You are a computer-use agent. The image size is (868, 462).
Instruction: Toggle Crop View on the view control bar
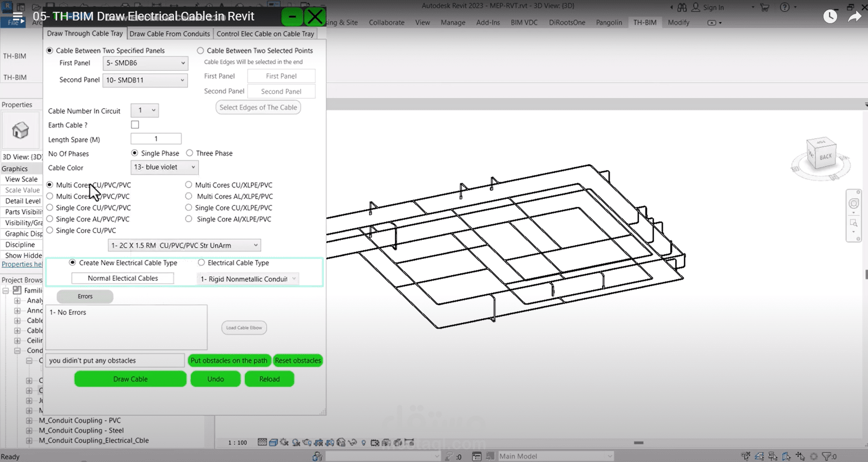click(319, 442)
